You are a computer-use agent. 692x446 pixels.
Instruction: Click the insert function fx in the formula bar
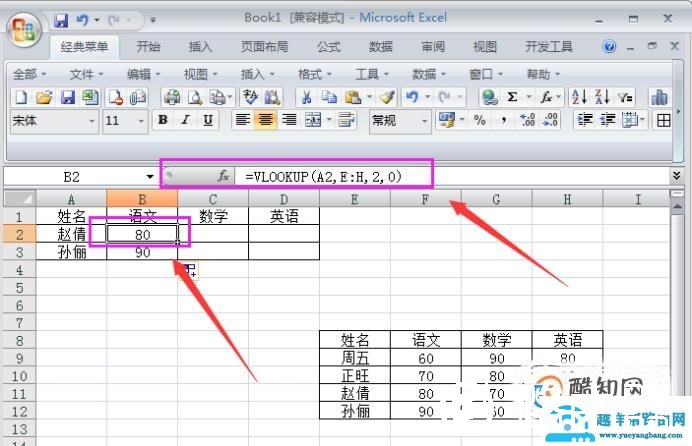(223, 176)
